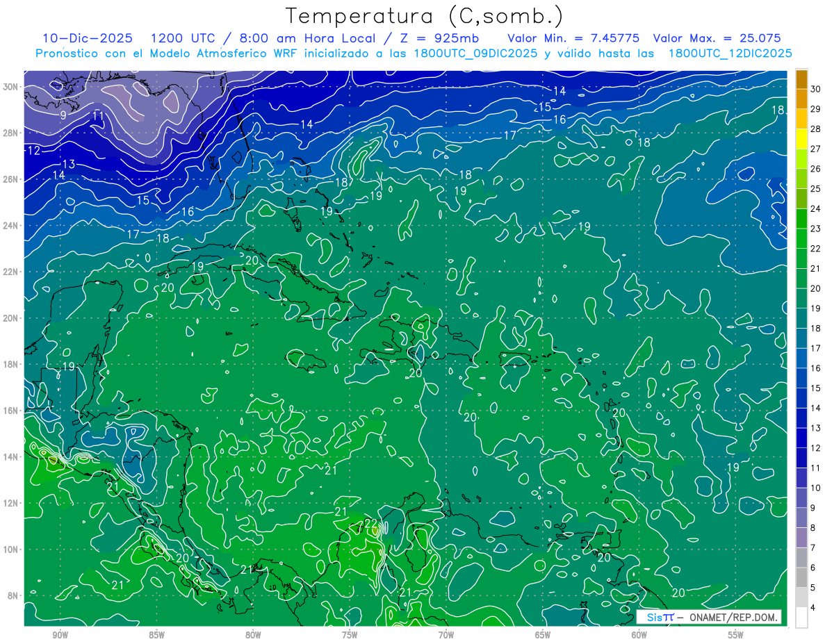Click the 22 contour label on the map

370,522
